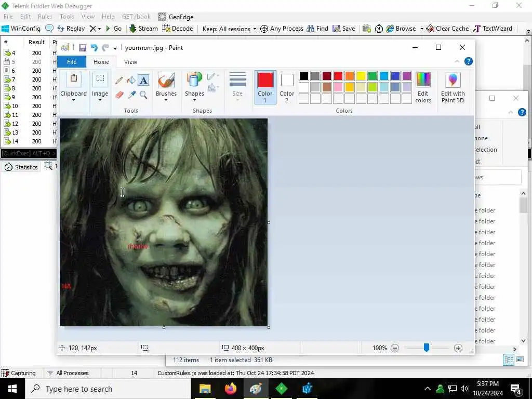Pick the black color swatch
Image resolution: width=532 pixels, height=399 pixels.
click(x=303, y=76)
